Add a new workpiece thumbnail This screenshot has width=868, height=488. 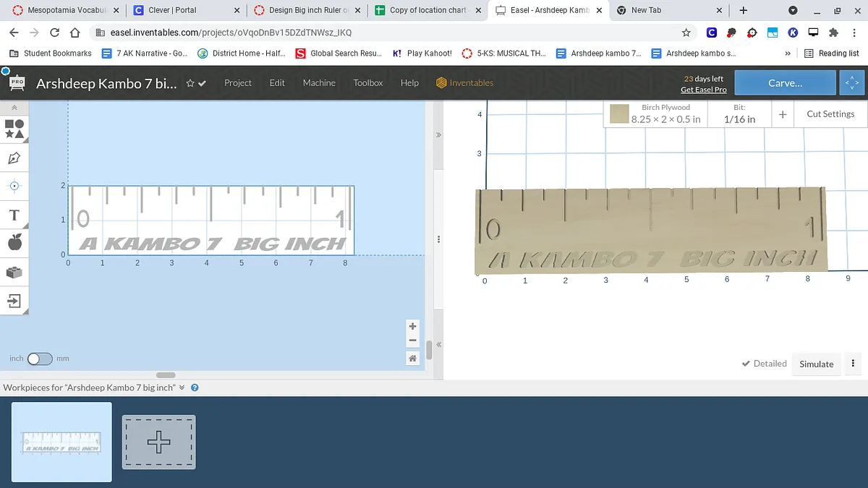click(159, 442)
